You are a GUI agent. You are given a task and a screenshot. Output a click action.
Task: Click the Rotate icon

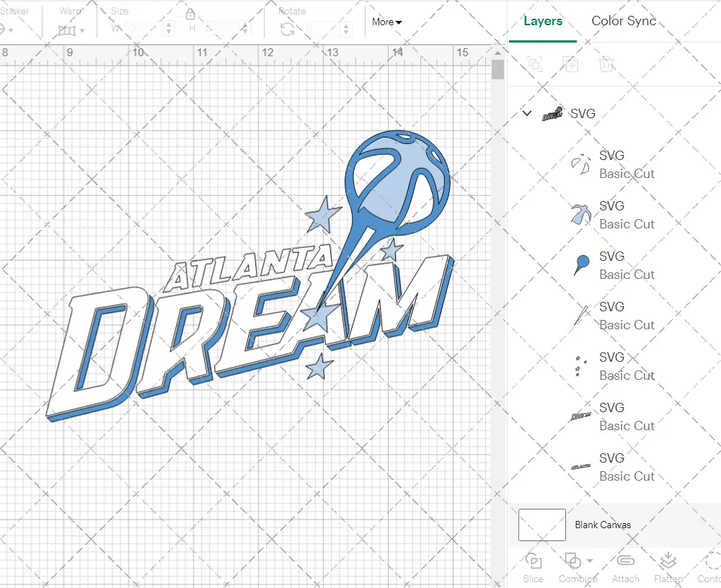[288, 30]
